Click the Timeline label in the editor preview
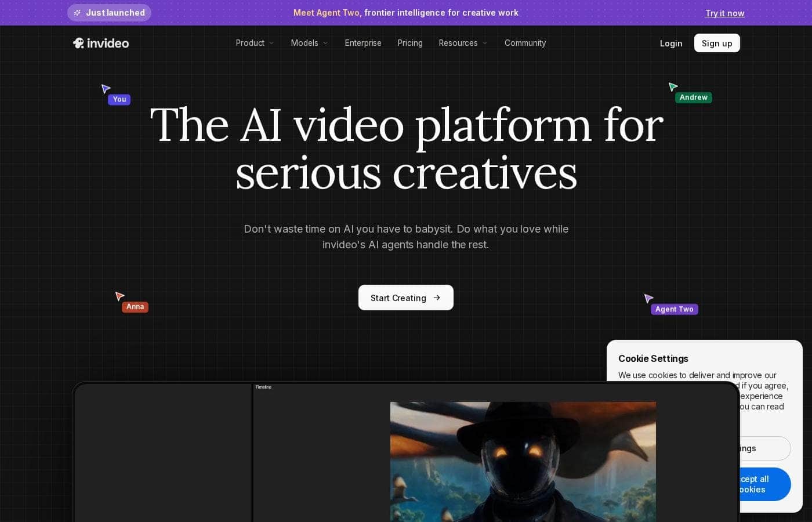Image resolution: width=812 pixels, height=522 pixels. pos(263,387)
